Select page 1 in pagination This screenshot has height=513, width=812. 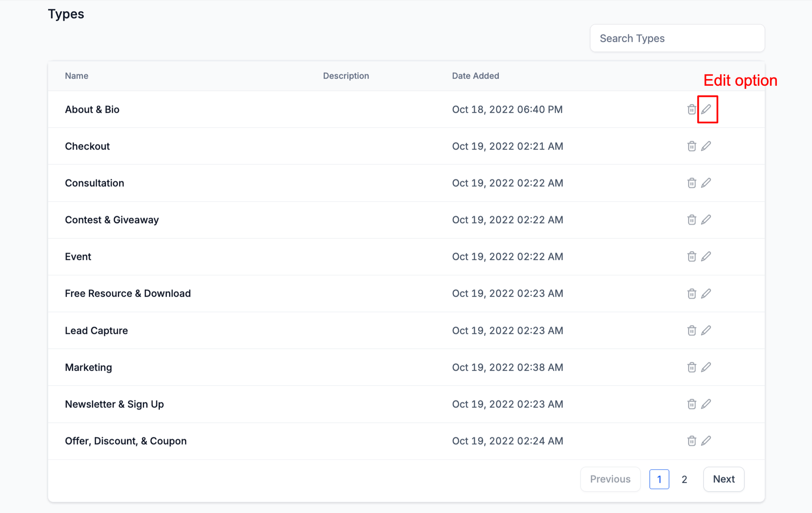point(659,480)
